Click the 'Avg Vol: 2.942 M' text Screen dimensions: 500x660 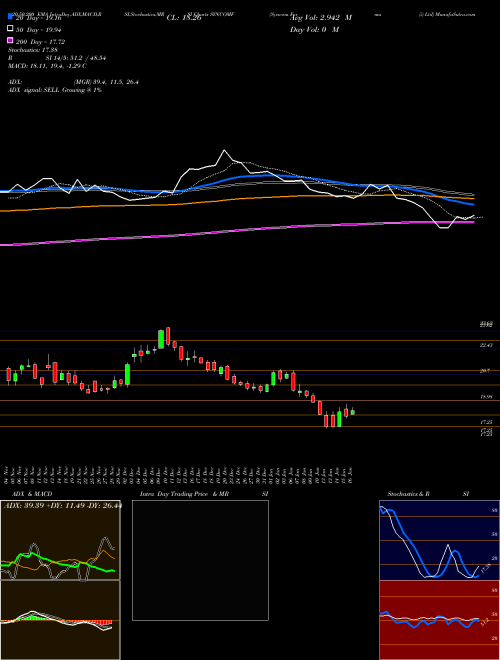[321, 18]
